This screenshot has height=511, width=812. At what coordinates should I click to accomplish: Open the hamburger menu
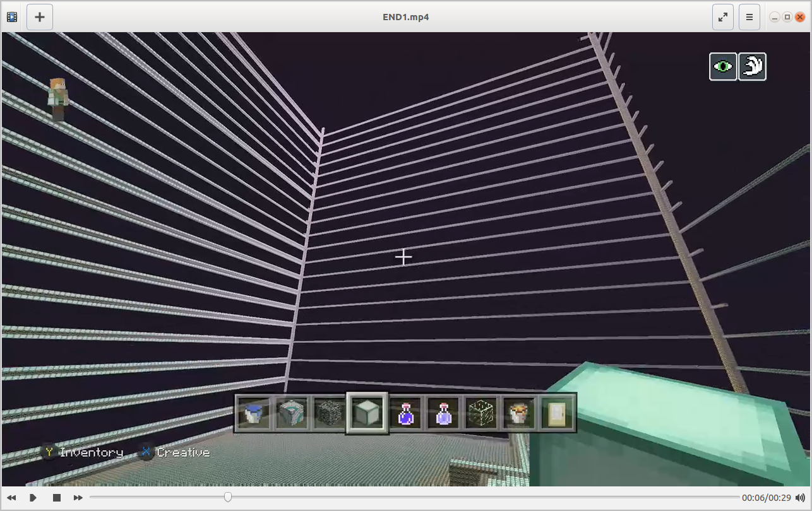[749, 17]
